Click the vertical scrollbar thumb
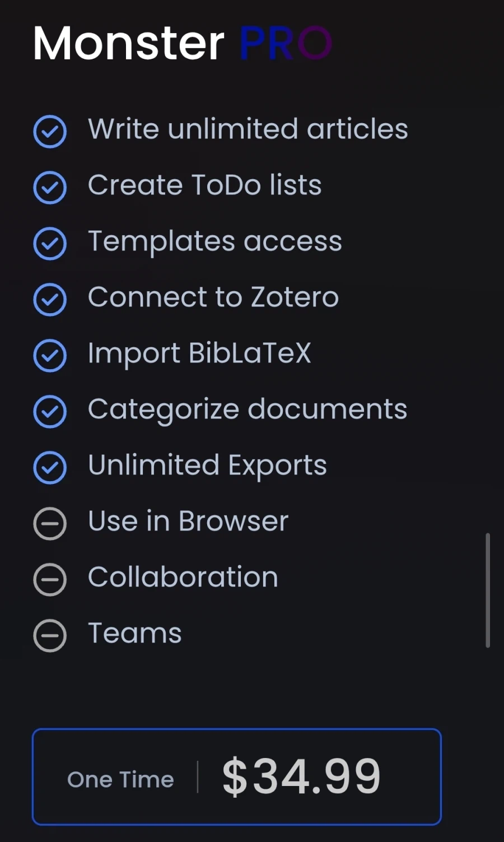Screen dimensions: 504x842 (x=488, y=590)
